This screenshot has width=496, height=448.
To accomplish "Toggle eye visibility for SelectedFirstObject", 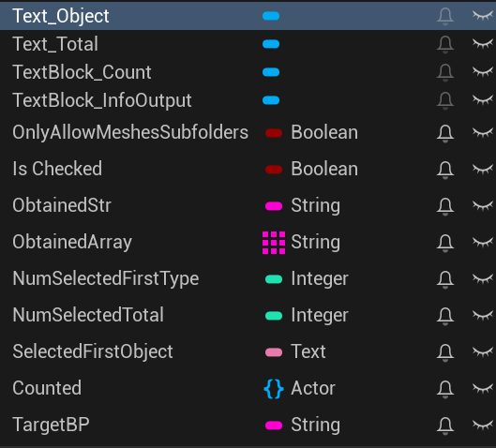I will click(482, 351).
